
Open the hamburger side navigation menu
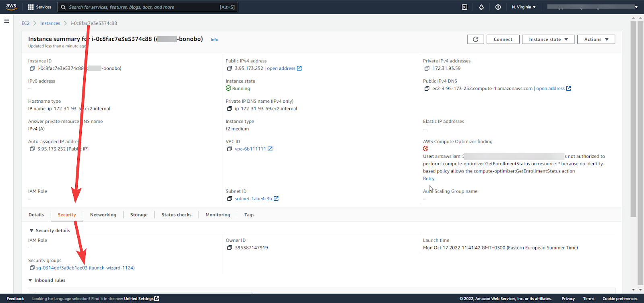click(6, 21)
